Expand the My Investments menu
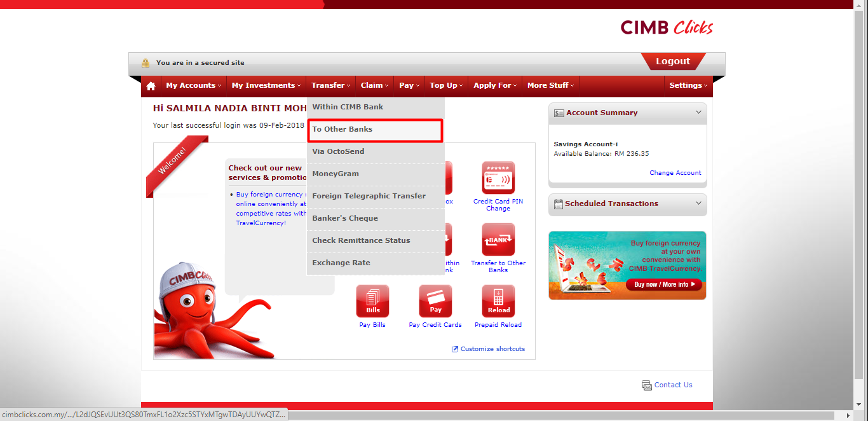The height and width of the screenshot is (421, 868). (266, 85)
